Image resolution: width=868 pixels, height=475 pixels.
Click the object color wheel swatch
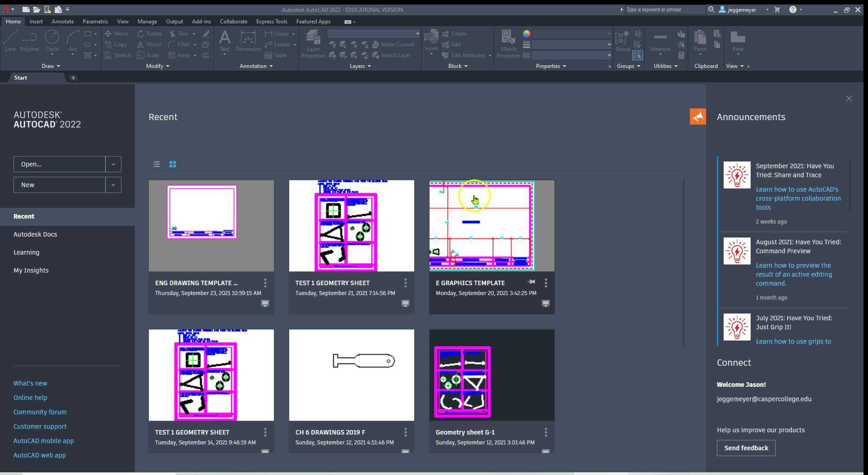point(526,34)
